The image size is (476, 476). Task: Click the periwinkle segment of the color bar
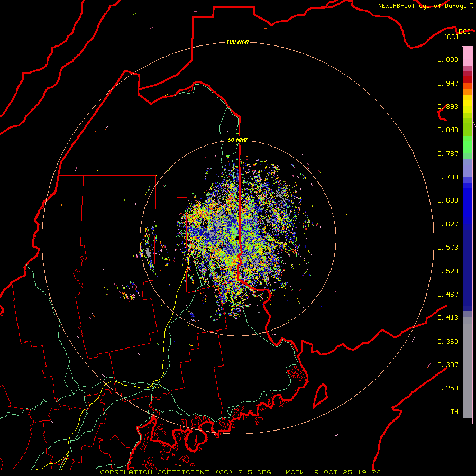coord(467,168)
